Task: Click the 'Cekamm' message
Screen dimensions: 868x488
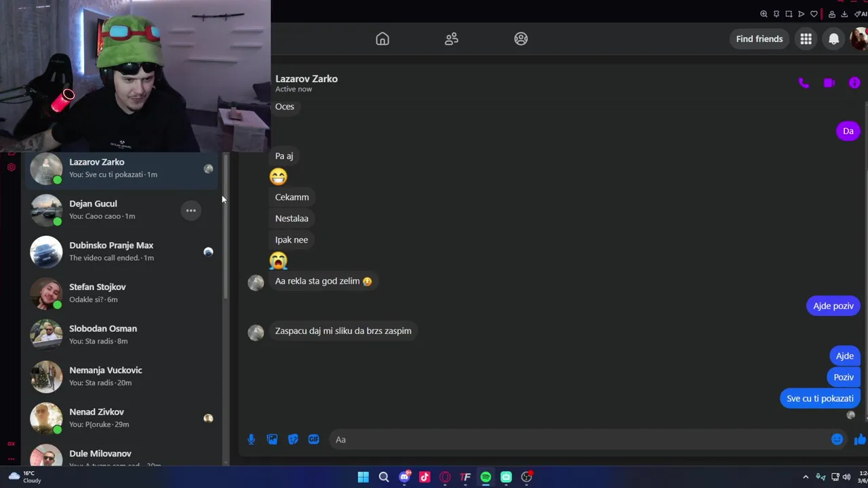Action: point(292,197)
